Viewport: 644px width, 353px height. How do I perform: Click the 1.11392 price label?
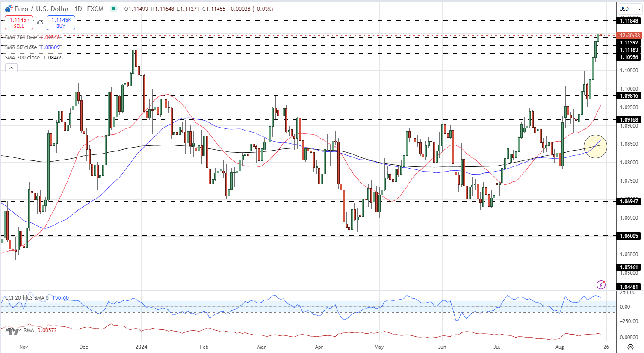coord(629,43)
